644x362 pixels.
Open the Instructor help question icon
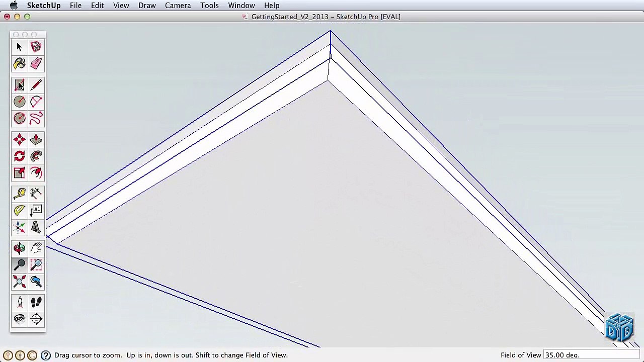tap(45, 355)
